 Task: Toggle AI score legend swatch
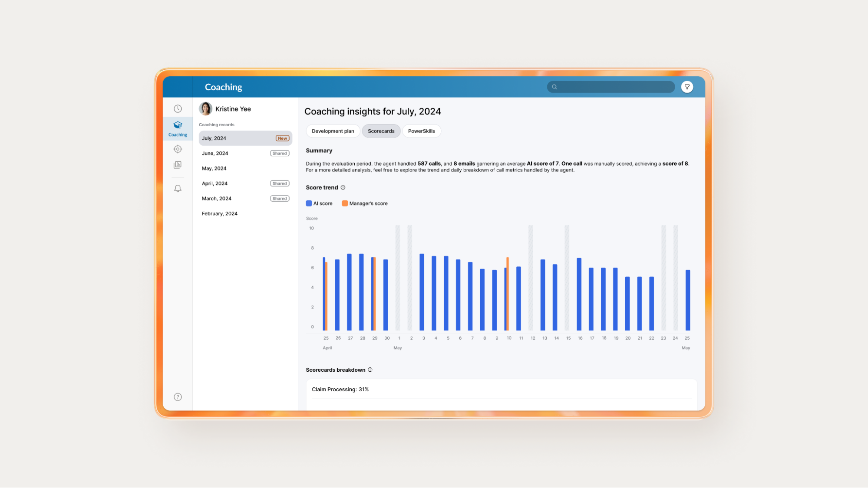pos(309,203)
